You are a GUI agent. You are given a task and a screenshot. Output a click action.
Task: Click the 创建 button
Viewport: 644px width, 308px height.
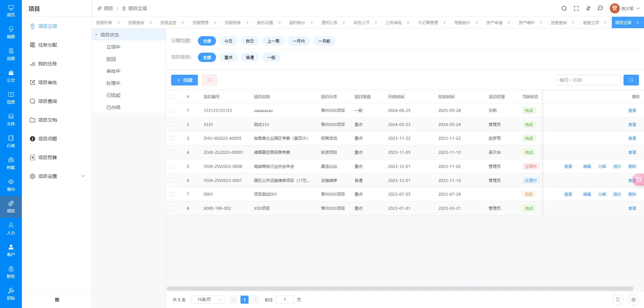click(184, 80)
